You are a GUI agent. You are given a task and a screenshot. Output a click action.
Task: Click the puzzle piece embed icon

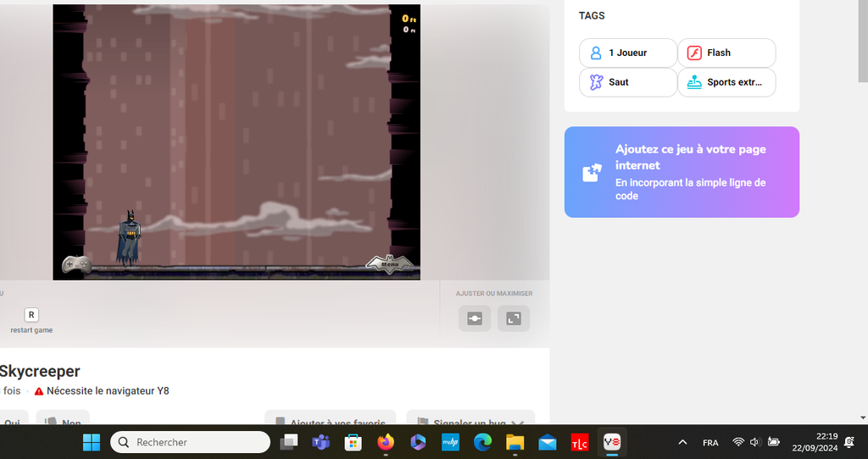pos(592,173)
